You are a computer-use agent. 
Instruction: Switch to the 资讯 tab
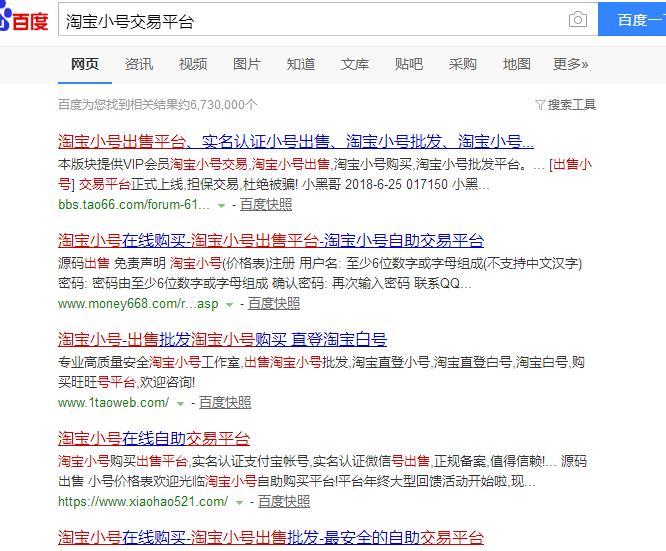tap(139, 64)
